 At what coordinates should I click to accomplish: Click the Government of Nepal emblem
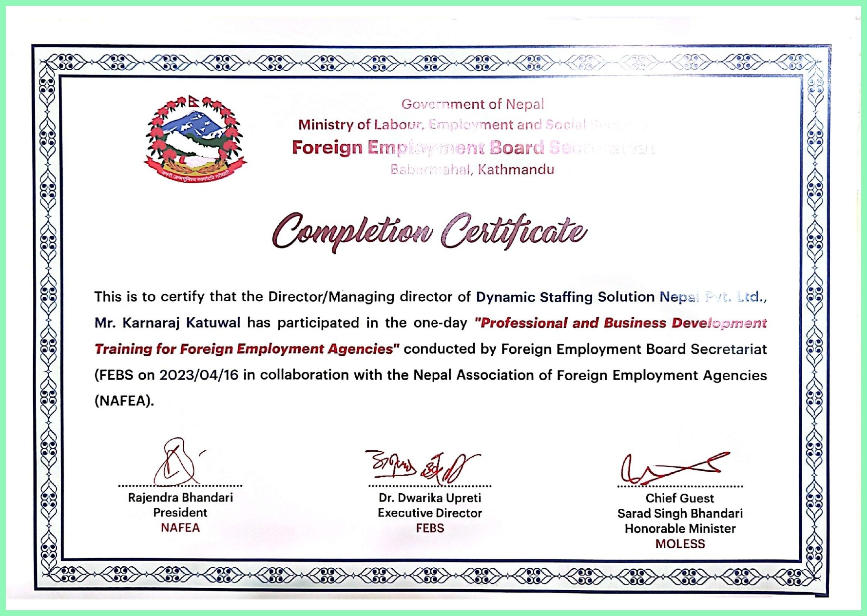[195, 139]
